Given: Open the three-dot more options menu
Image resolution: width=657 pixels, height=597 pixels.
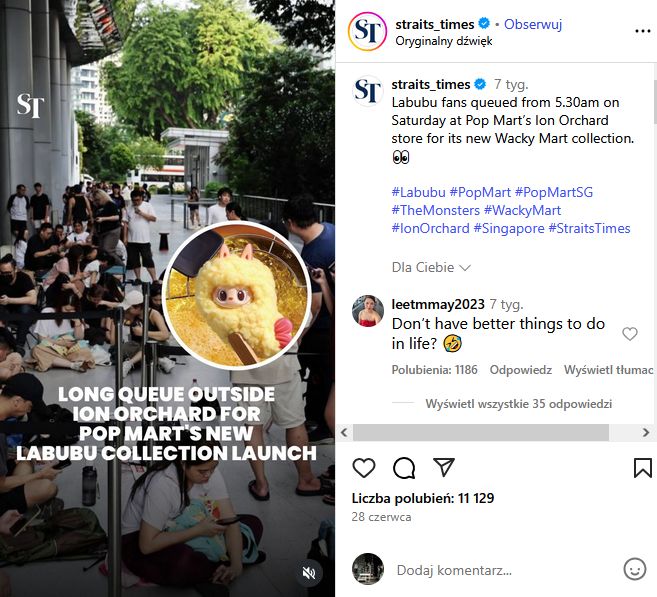Looking at the screenshot, I should pyautogui.click(x=642, y=32).
